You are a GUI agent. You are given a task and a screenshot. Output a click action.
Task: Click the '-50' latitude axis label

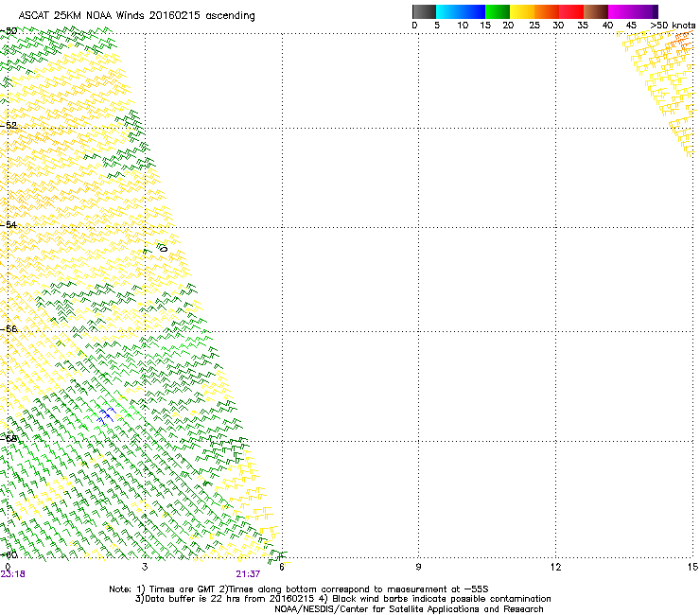tap(9, 31)
